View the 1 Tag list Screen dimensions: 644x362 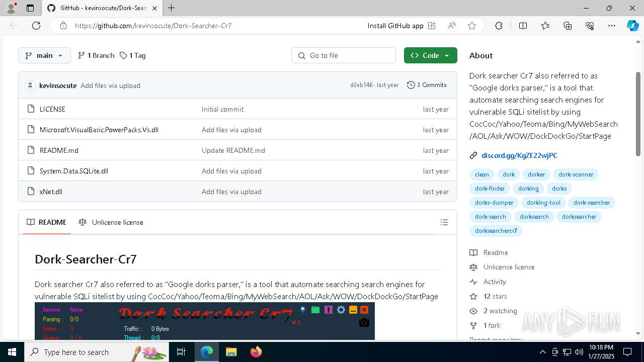pyautogui.click(x=133, y=55)
